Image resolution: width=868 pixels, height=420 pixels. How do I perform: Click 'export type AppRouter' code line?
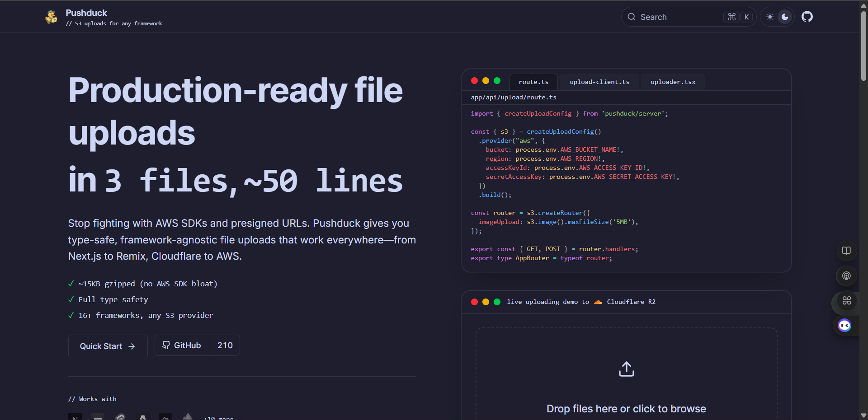(541, 258)
